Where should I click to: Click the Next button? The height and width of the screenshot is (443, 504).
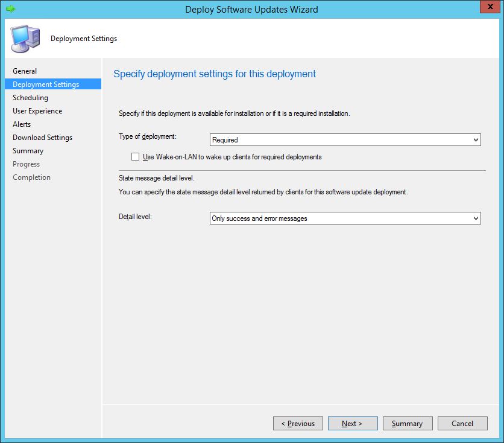(x=353, y=423)
